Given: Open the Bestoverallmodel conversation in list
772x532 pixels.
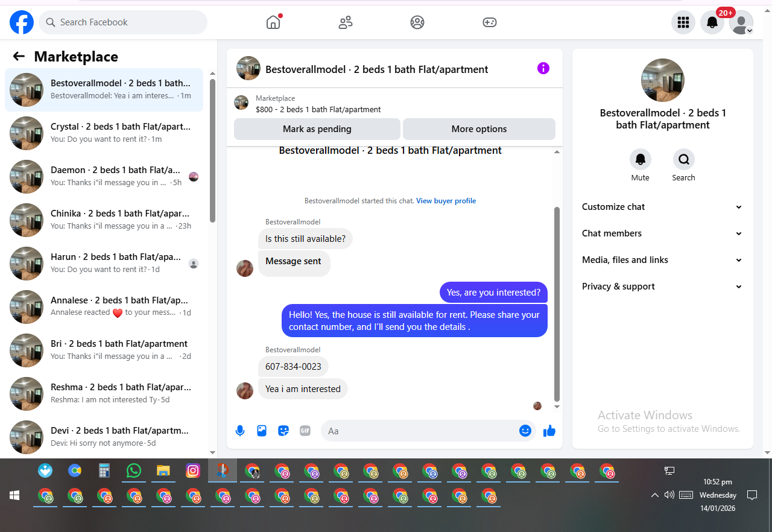Looking at the screenshot, I should (104, 90).
